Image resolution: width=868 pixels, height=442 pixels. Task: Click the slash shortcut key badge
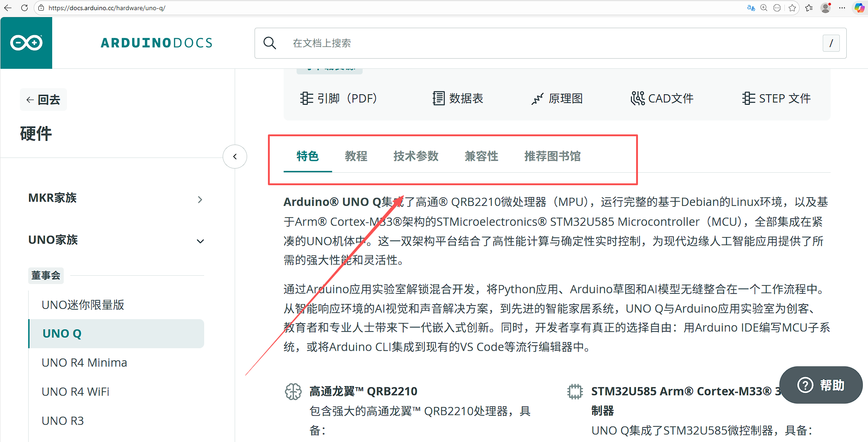click(x=831, y=43)
